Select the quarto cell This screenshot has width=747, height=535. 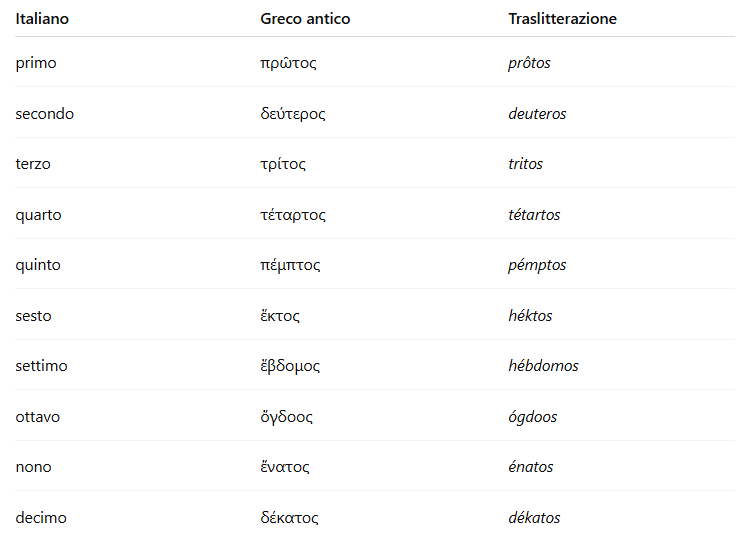coord(39,215)
